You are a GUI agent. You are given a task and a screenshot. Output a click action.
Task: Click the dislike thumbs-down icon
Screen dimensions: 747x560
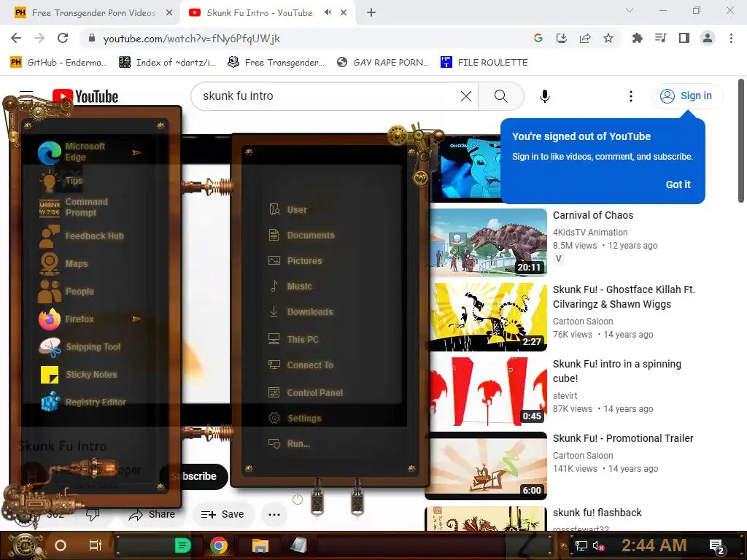[93, 514]
